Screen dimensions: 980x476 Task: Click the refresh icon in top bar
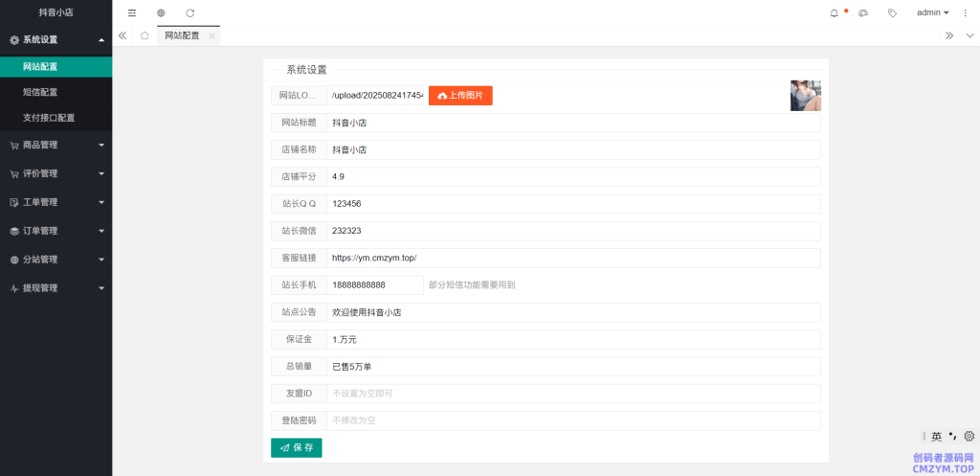tap(190, 12)
